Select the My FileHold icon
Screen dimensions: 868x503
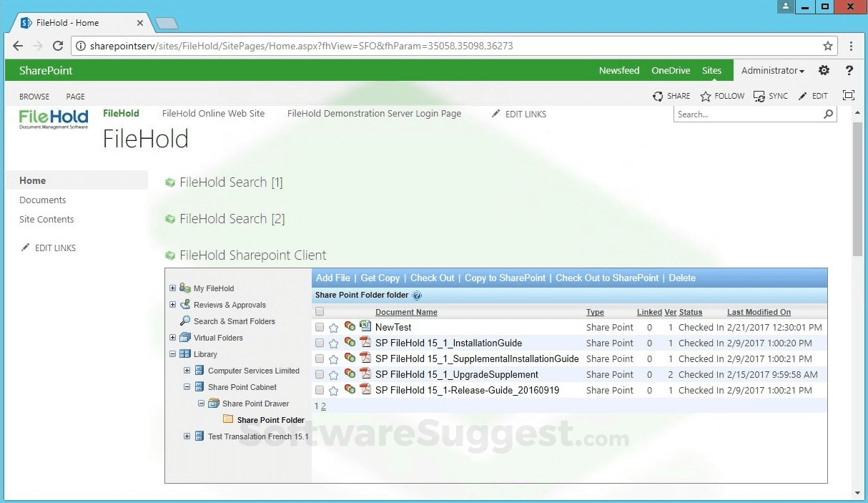click(184, 288)
